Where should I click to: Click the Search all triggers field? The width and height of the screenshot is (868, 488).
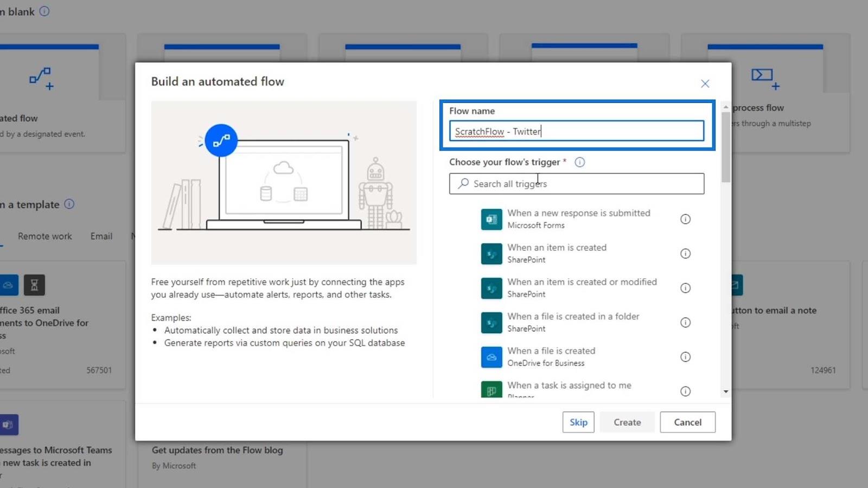(x=577, y=184)
